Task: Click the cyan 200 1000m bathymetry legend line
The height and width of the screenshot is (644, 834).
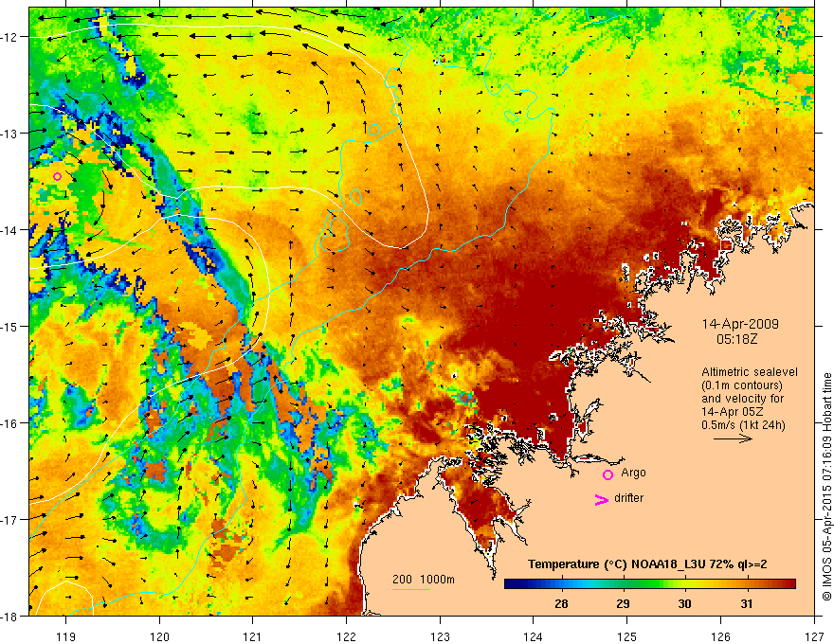Action: click(x=411, y=589)
